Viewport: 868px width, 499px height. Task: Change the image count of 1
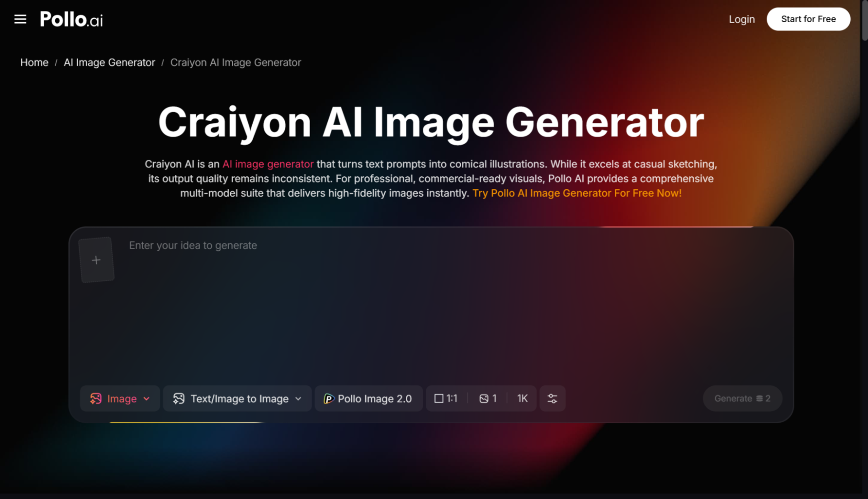click(488, 398)
